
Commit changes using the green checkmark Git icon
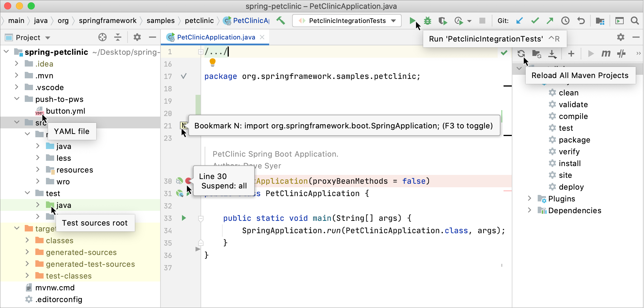[x=535, y=21]
